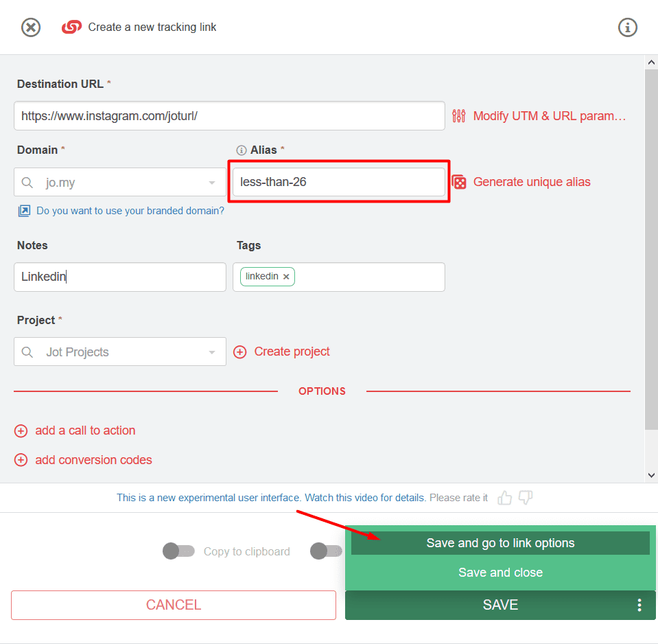
Task: Rate the new interface with thumbs up
Action: [504, 498]
